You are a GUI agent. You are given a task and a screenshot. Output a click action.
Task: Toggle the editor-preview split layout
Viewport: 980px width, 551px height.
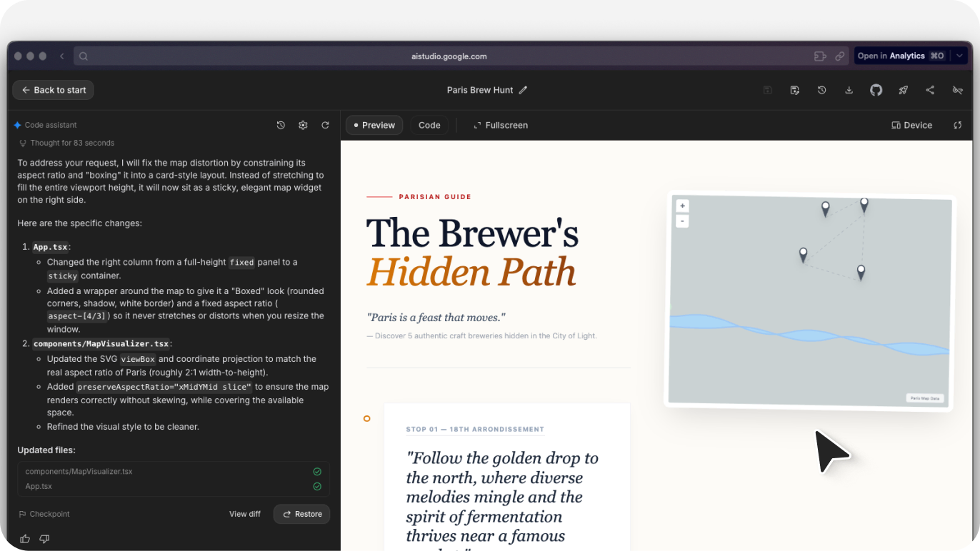(958, 125)
